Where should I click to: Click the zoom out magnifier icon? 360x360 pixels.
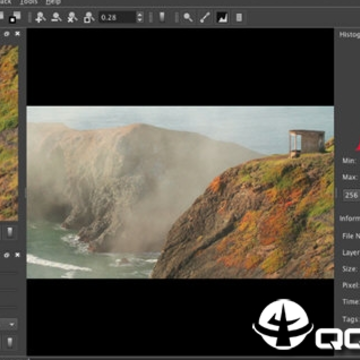tap(56, 17)
